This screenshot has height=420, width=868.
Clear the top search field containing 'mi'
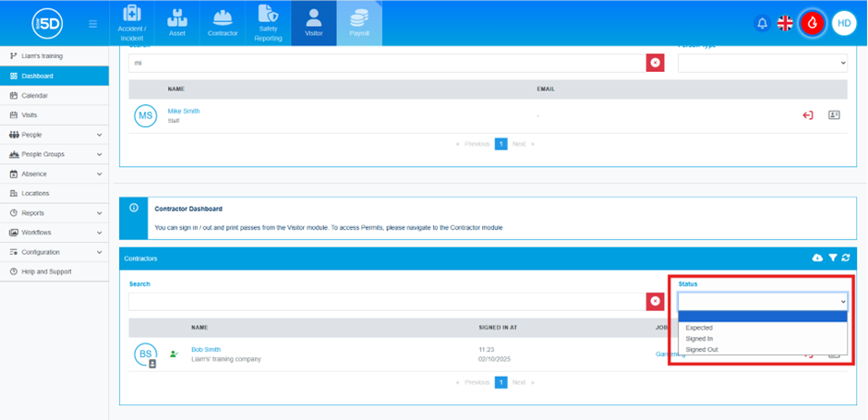[655, 62]
